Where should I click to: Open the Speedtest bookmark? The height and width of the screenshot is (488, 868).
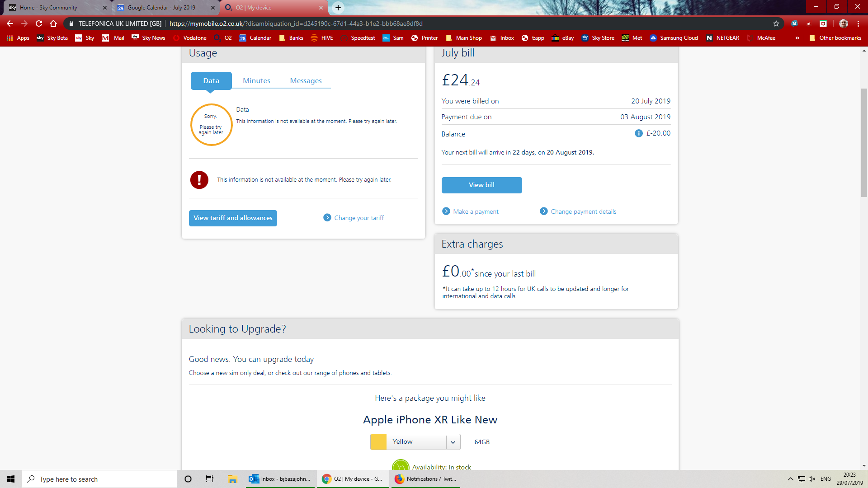point(358,38)
